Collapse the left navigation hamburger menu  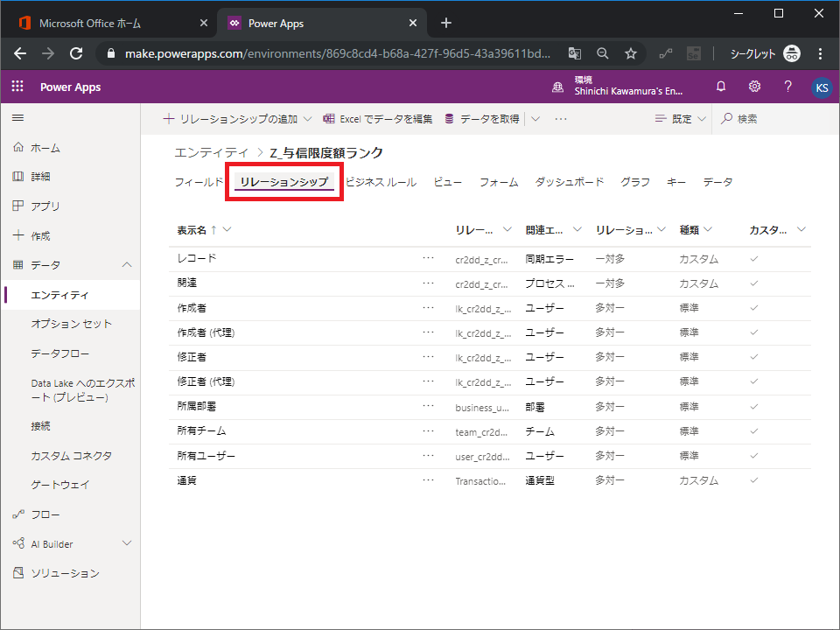[17, 118]
